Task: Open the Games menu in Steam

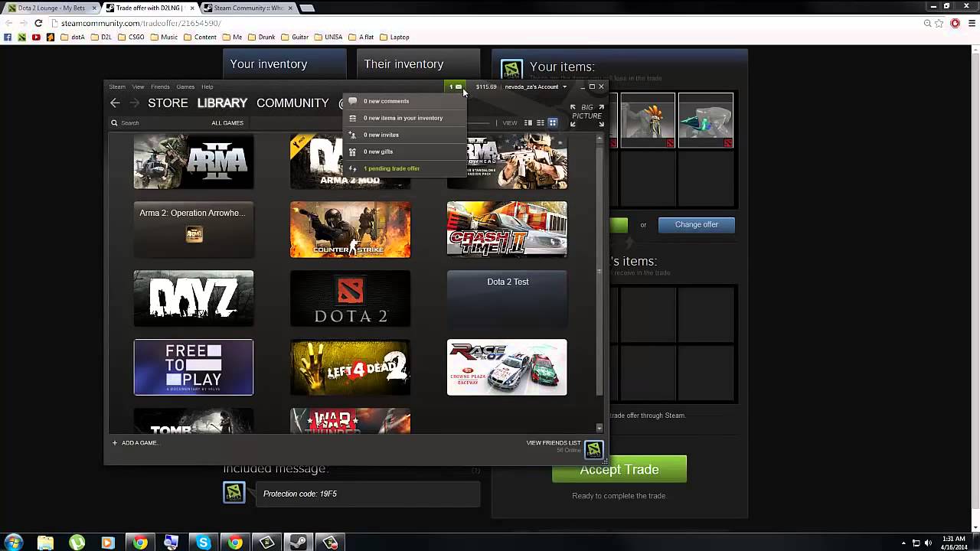Action: pyautogui.click(x=185, y=86)
